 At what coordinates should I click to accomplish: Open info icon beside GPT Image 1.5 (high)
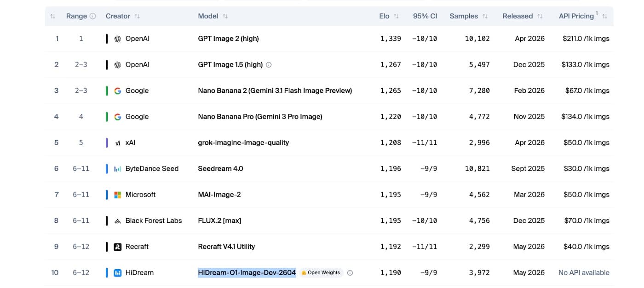tap(269, 65)
